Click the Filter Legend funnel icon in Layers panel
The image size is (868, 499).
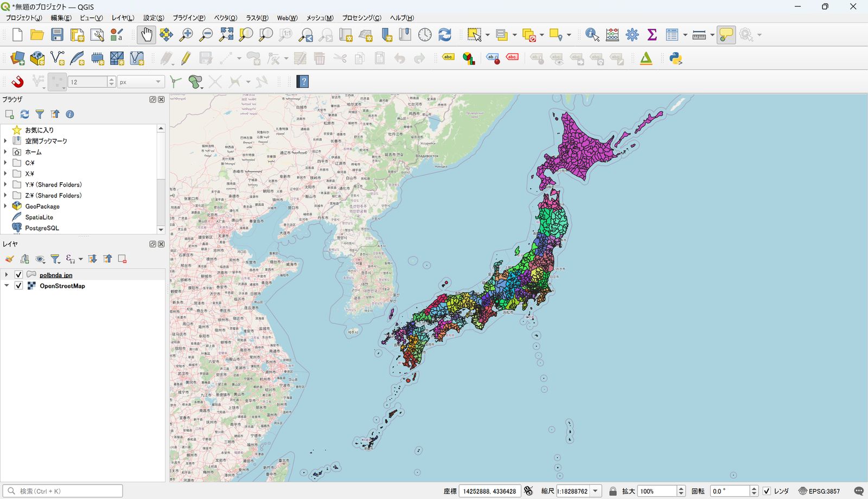coord(55,259)
